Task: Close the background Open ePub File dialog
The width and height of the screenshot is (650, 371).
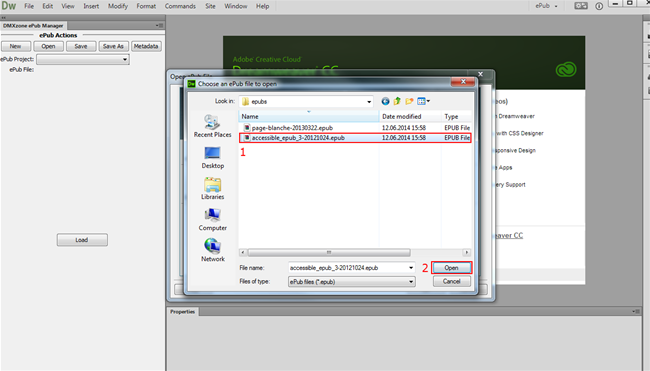Action: coord(480,74)
